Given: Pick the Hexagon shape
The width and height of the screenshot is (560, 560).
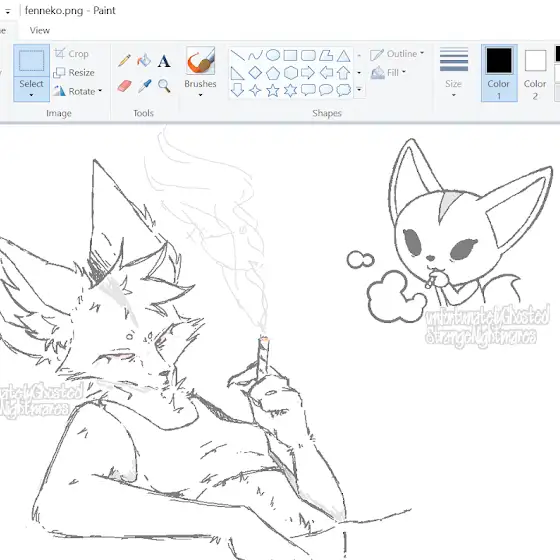Looking at the screenshot, I should pos(291,73).
